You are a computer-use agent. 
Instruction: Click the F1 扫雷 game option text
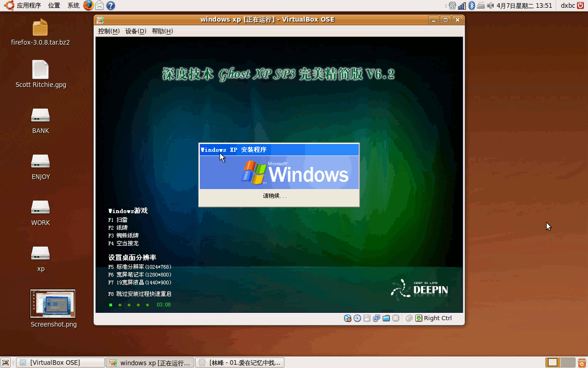coord(118,220)
